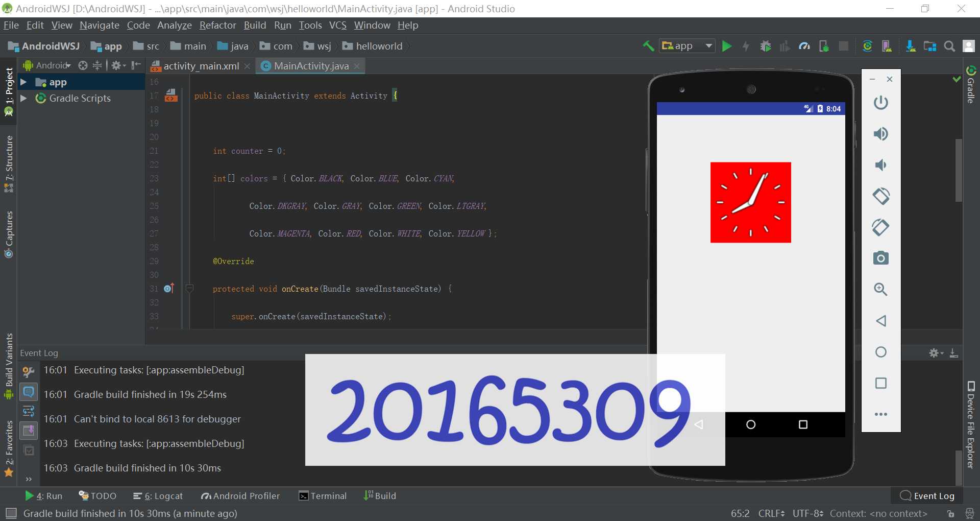This screenshot has width=980, height=521.
Task: Click the emulator volume up icon
Action: coord(881,134)
